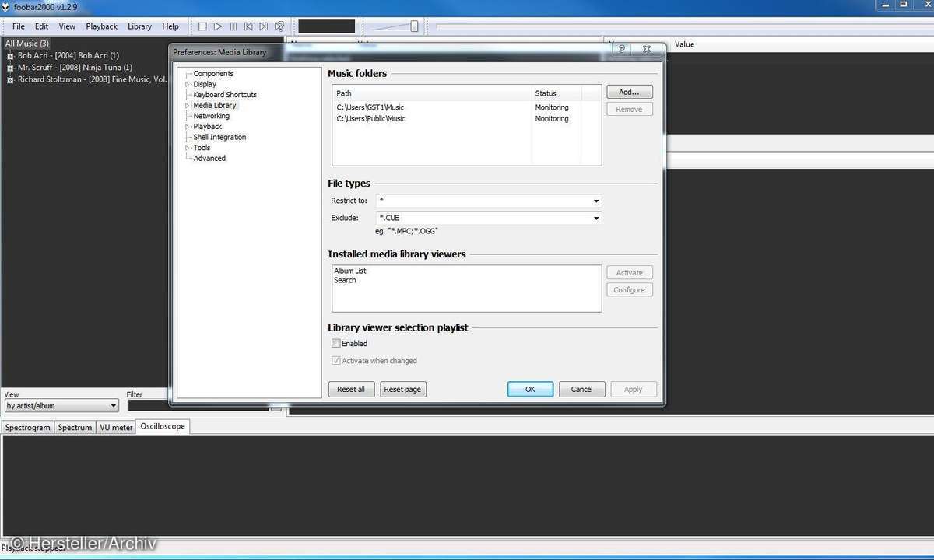Select the Shell Integration preferences page
Image resolution: width=934 pixels, height=560 pixels.
pyautogui.click(x=219, y=137)
